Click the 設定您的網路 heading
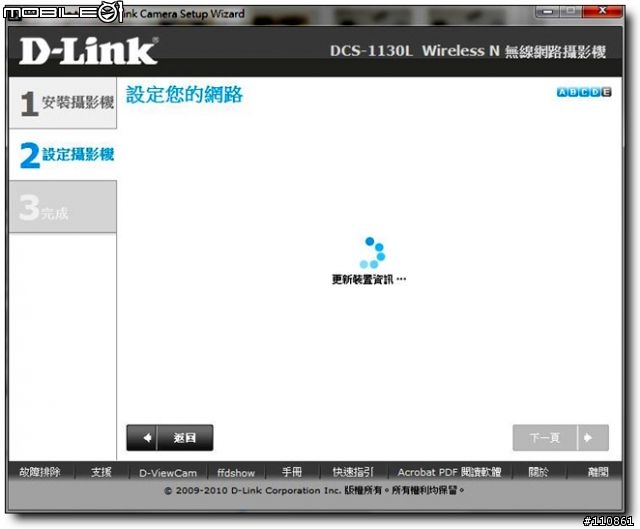This screenshot has height=529, width=640. (184, 95)
